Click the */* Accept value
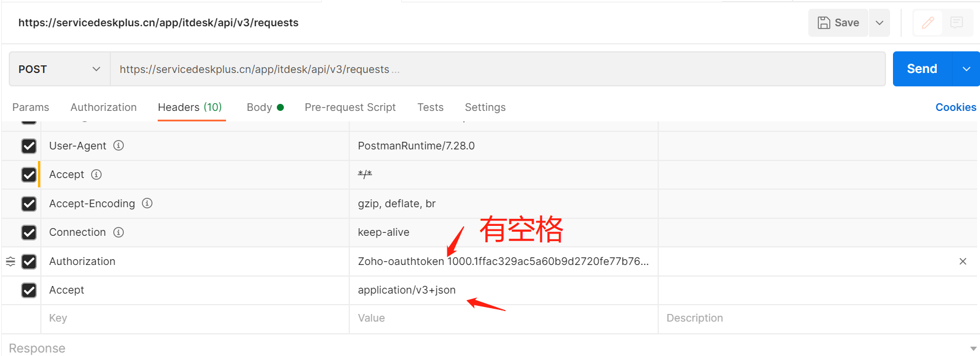This screenshot has height=356, width=980. click(x=365, y=174)
